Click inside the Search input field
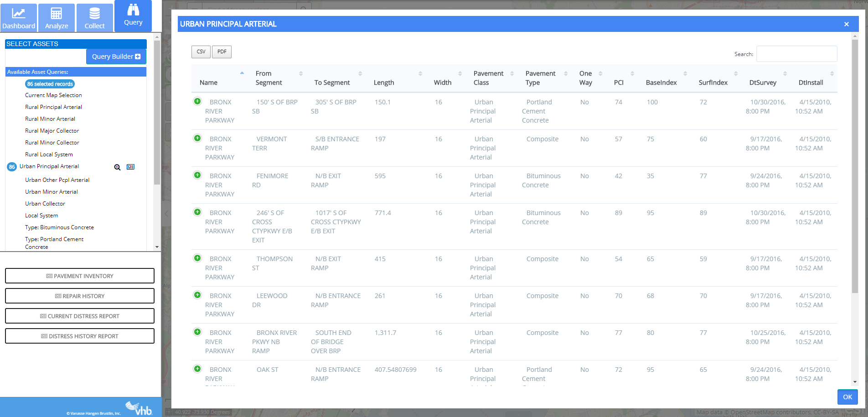This screenshot has width=868, height=417. (x=796, y=54)
